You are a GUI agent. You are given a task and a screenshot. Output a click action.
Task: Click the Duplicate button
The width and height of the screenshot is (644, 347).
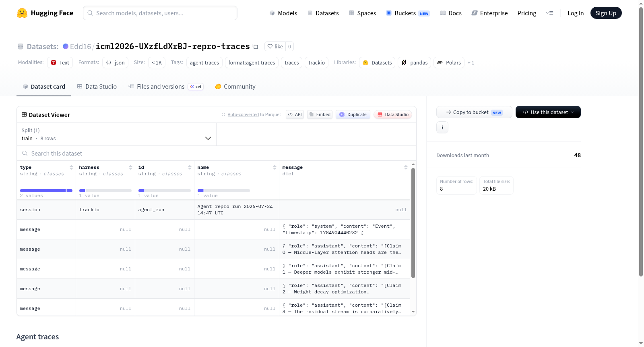353,114
